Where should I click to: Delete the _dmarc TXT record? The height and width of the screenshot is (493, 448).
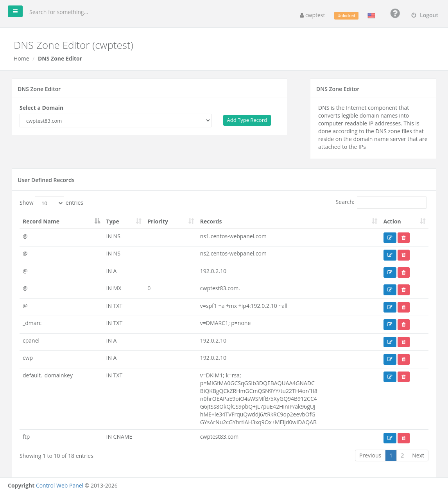403,324
